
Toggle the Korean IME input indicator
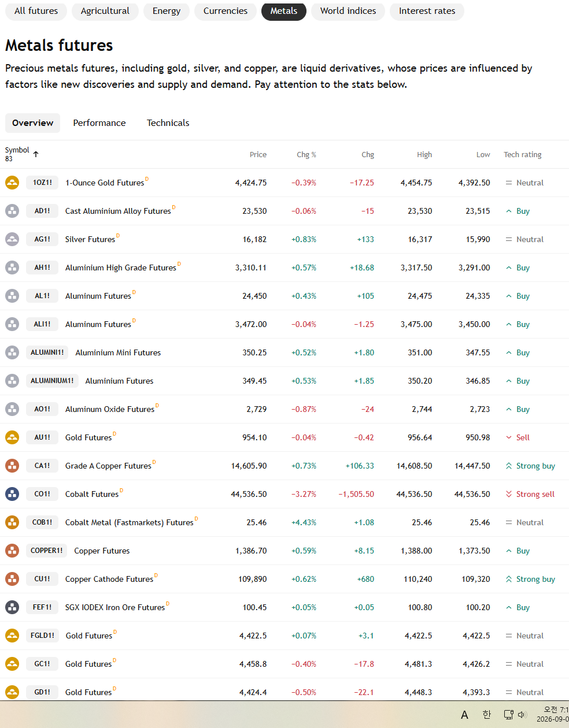487,715
